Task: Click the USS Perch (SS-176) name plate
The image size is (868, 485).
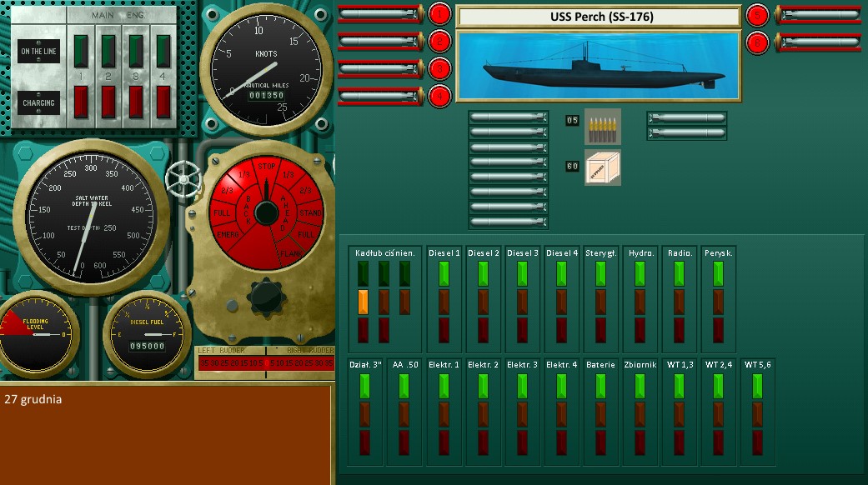Action: [x=598, y=17]
